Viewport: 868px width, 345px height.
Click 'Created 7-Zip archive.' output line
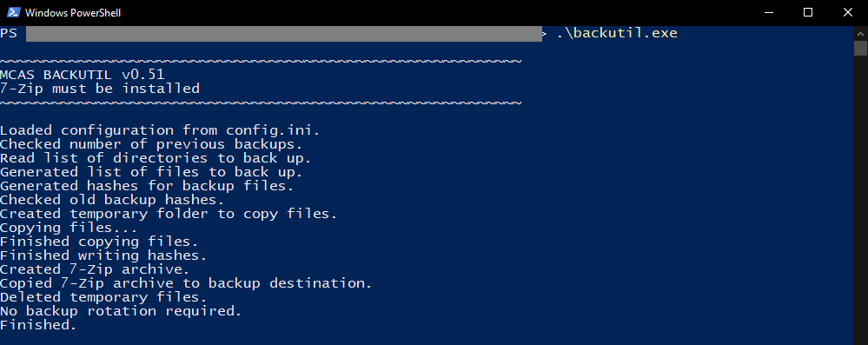[95, 269]
